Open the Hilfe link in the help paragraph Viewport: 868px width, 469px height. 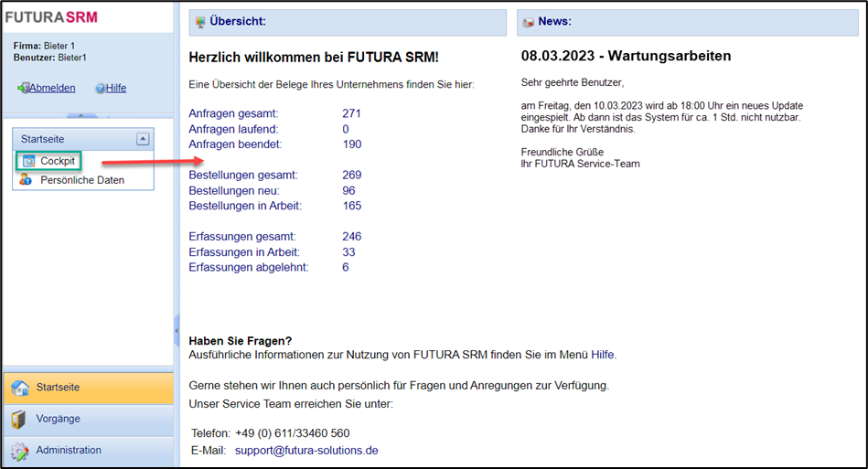click(x=602, y=354)
